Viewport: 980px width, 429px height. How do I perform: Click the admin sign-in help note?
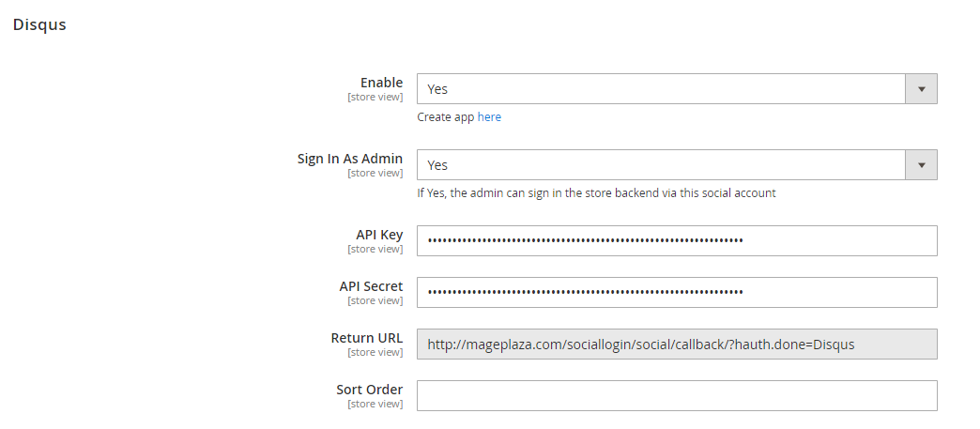pyautogui.click(x=596, y=193)
